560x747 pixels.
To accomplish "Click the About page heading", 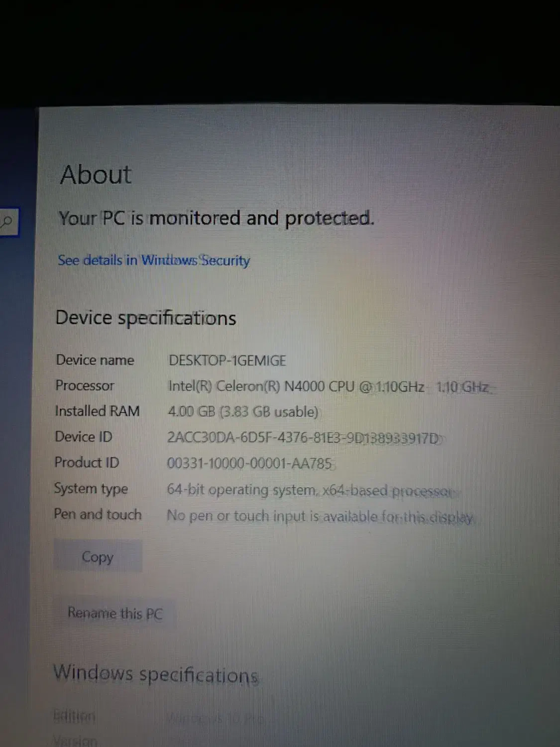I will [96, 174].
